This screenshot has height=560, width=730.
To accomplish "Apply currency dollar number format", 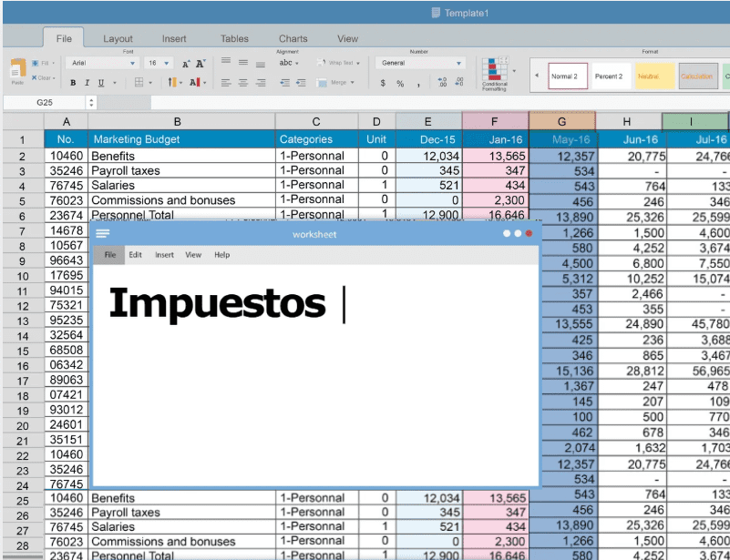I will coord(383,83).
